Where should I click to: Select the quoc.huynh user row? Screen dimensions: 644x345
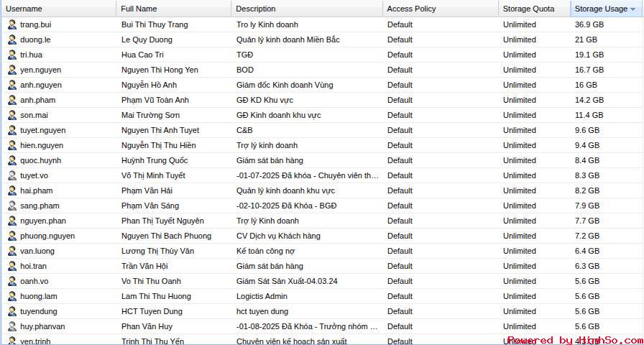(x=40, y=160)
